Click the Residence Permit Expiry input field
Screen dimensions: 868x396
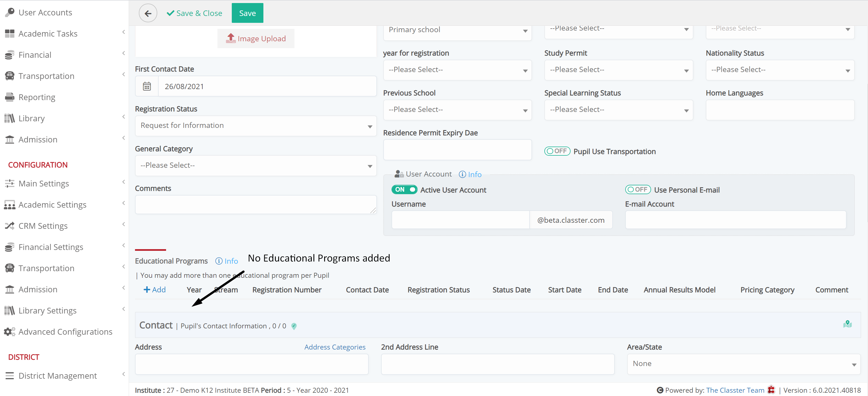pyautogui.click(x=457, y=150)
